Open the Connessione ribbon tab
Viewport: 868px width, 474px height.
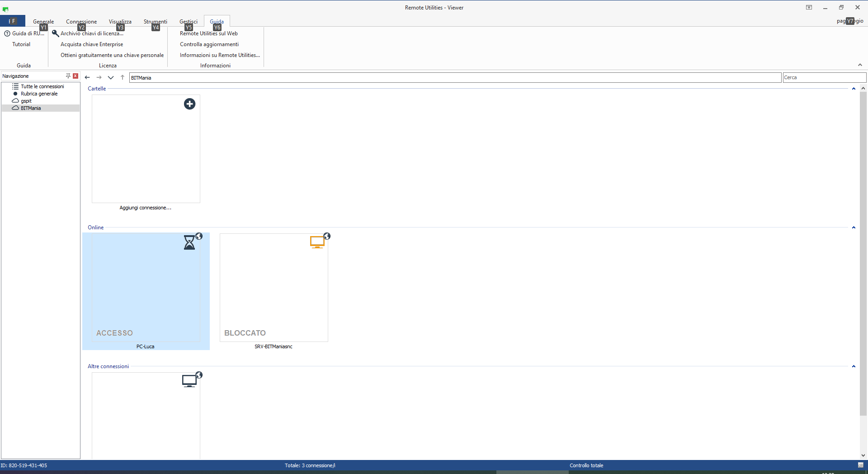pos(81,22)
